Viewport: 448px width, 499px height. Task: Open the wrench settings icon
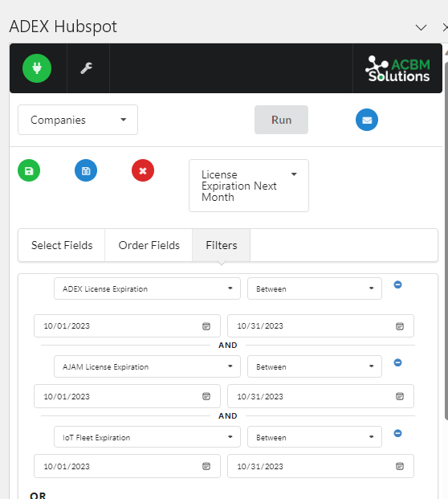[87, 68]
